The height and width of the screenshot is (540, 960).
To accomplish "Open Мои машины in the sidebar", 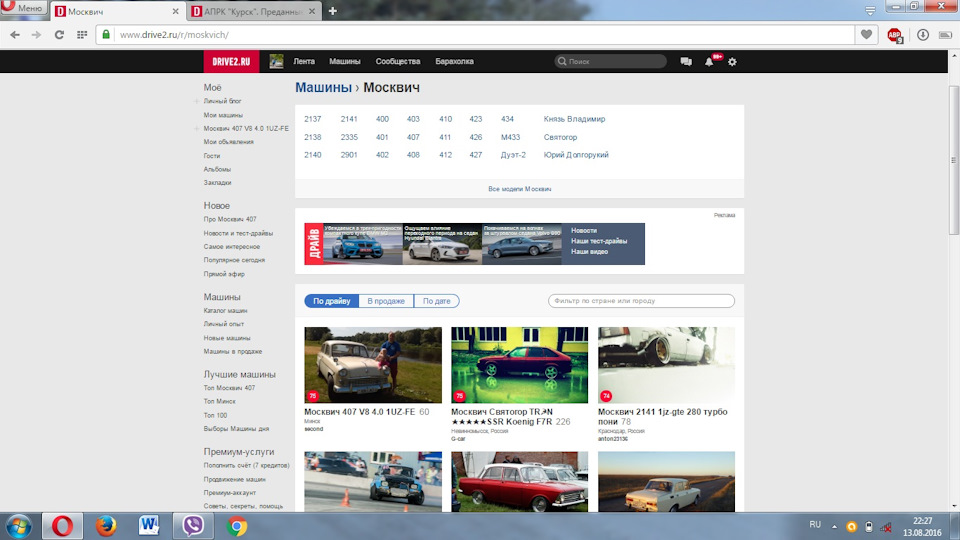I will [223, 115].
